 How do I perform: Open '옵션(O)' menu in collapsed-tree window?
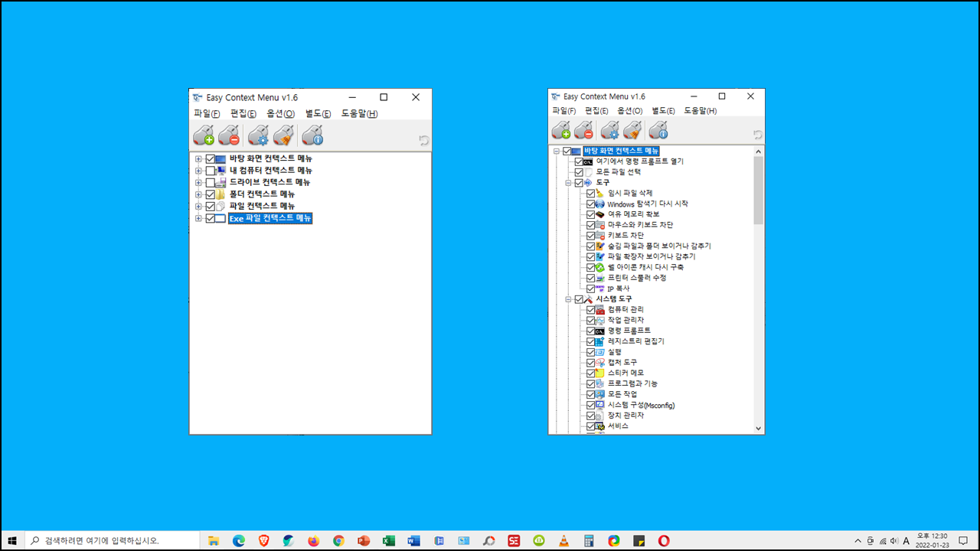[280, 114]
